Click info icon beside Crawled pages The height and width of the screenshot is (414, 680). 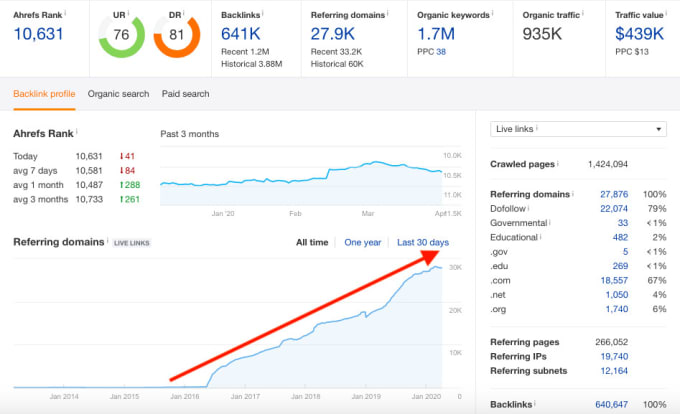(x=558, y=163)
